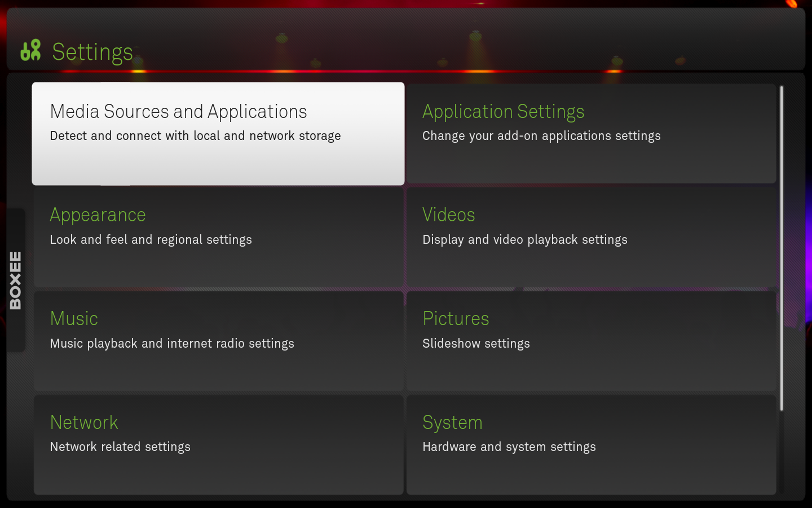Open Media Sources and Applications settings

[x=218, y=134]
